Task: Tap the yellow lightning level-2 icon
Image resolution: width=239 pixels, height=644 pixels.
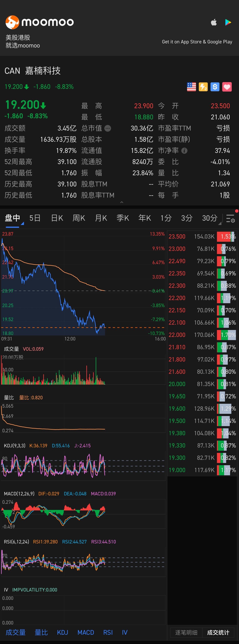Action: 203,87
